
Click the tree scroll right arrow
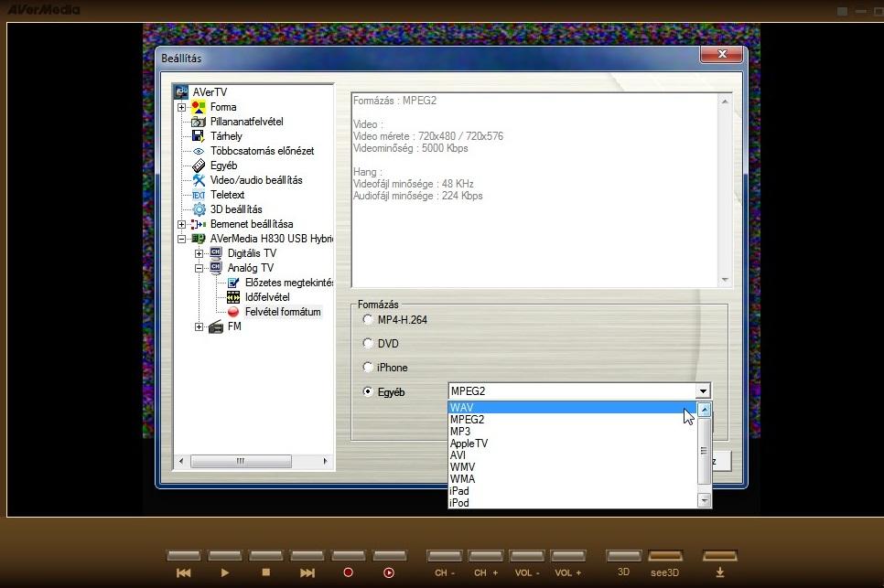(325, 461)
